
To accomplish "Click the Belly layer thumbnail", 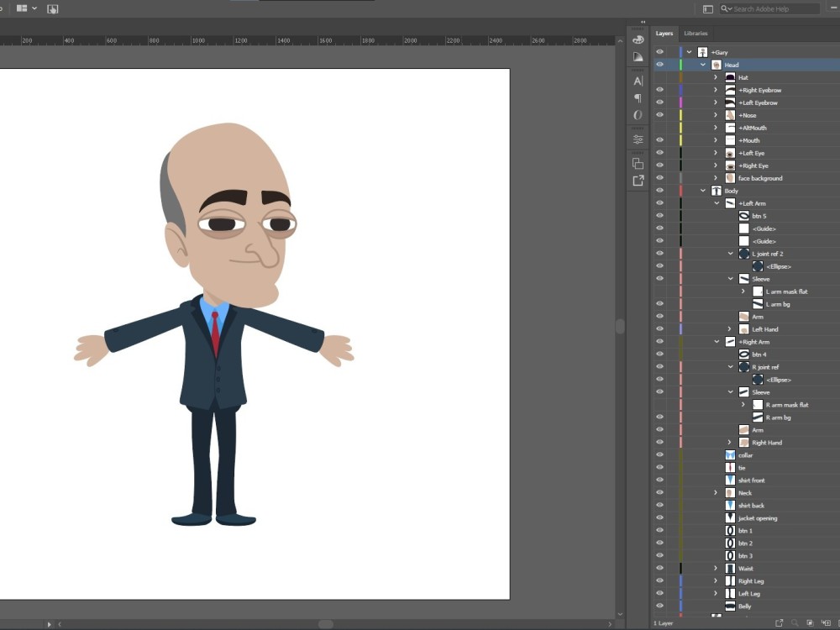I will [730, 606].
